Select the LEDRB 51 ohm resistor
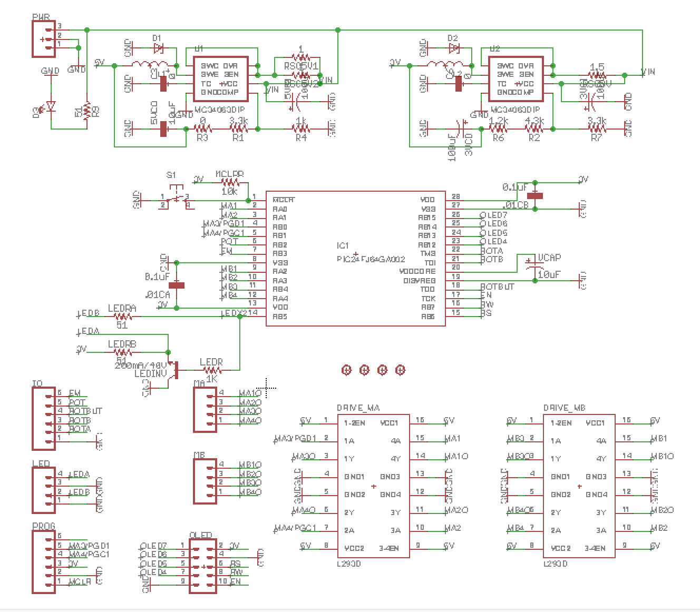700x612 pixels. point(123,352)
